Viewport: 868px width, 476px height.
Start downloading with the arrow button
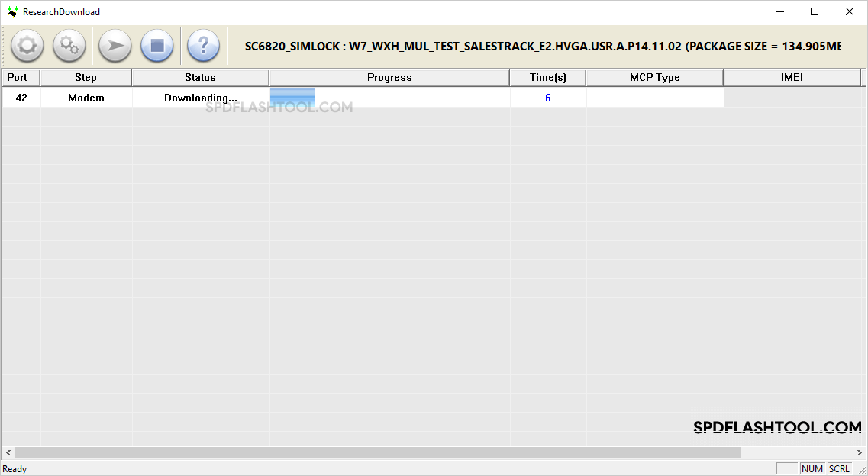coord(115,45)
